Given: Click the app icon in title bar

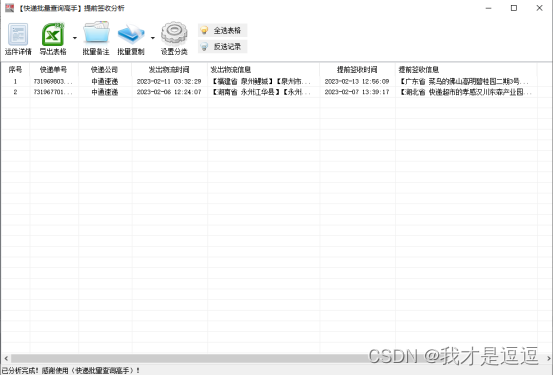Looking at the screenshot, I should pyautogui.click(x=9, y=8).
